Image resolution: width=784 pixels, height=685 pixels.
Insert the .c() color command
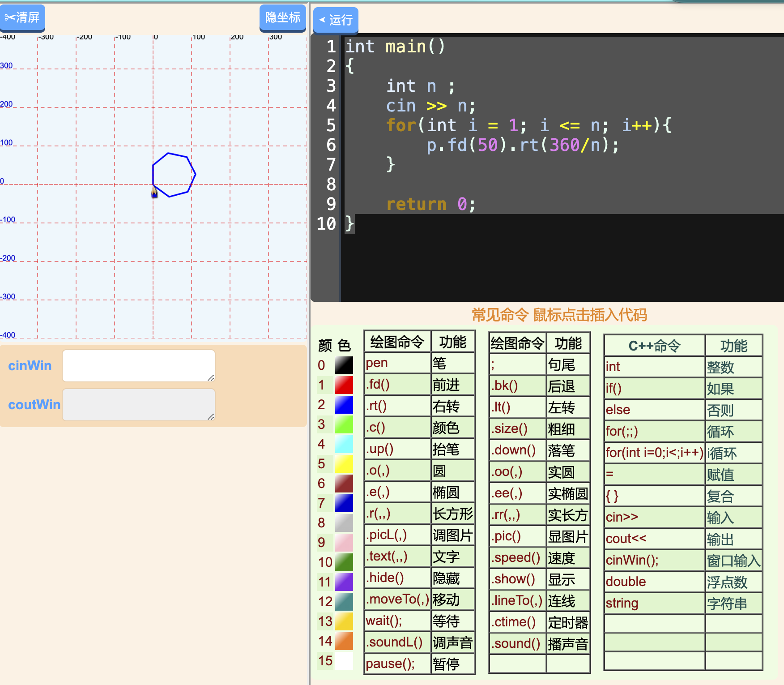[397, 428]
